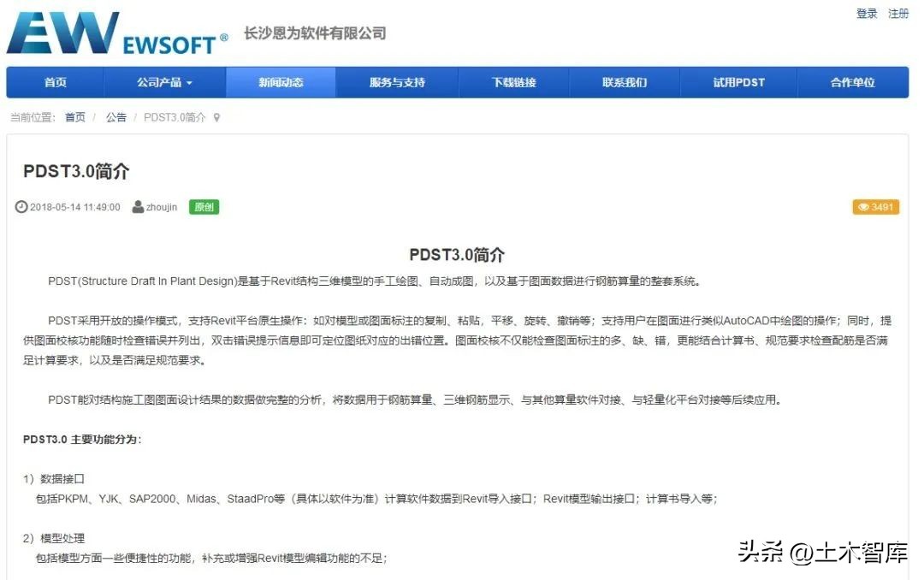
Task: Click the 注册 register link
Action: [x=898, y=14]
